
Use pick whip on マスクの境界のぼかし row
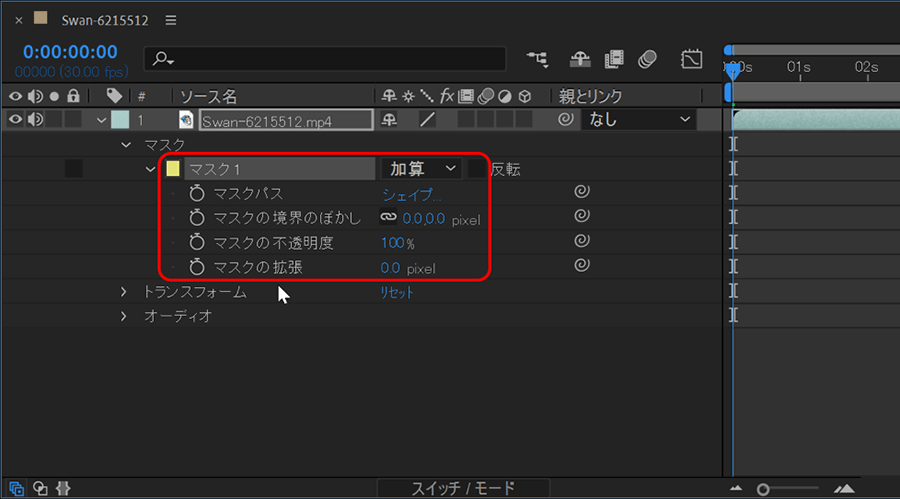581,215
